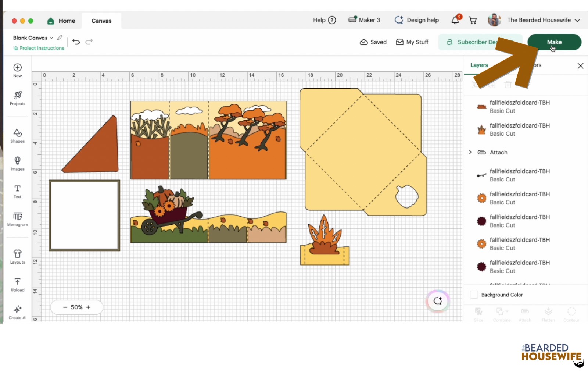
Task: Open the Shapes tool in sidebar
Action: (17, 136)
